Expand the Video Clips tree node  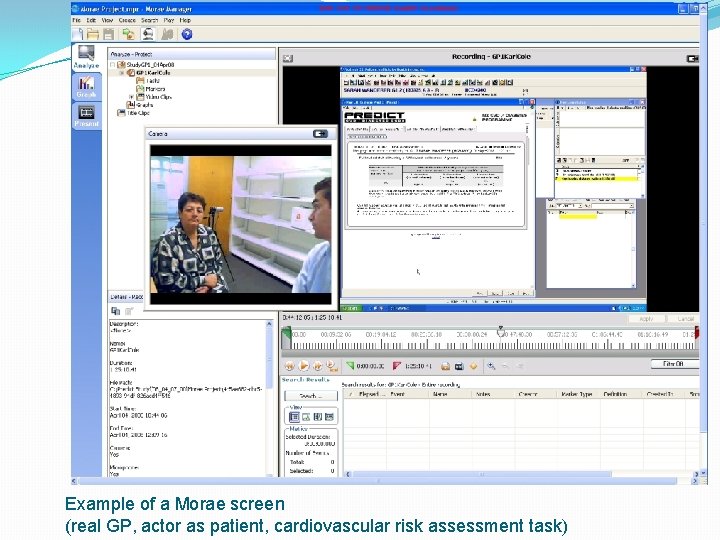(x=131, y=97)
